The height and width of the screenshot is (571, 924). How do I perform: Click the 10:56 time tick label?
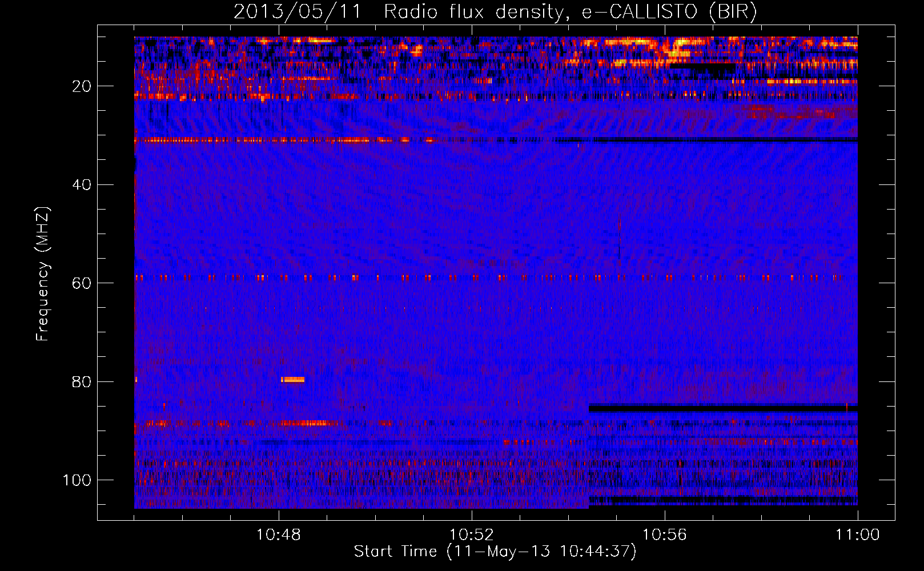[665, 535]
